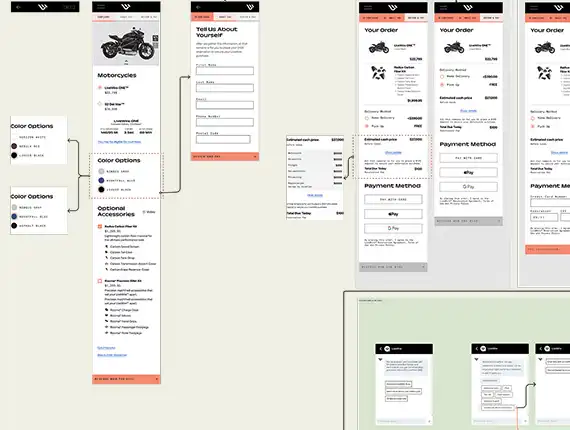Click the arrow on the Motorcycles screen bottom orange bar
The width and height of the screenshot is (570, 430).
[x=157, y=379]
